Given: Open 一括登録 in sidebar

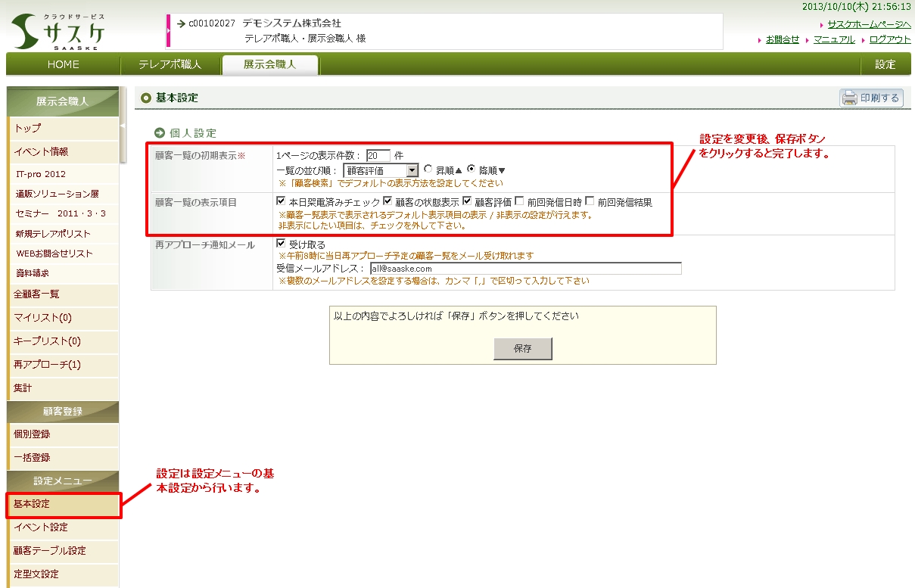Looking at the screenshot, I should [x=64, y=458].
